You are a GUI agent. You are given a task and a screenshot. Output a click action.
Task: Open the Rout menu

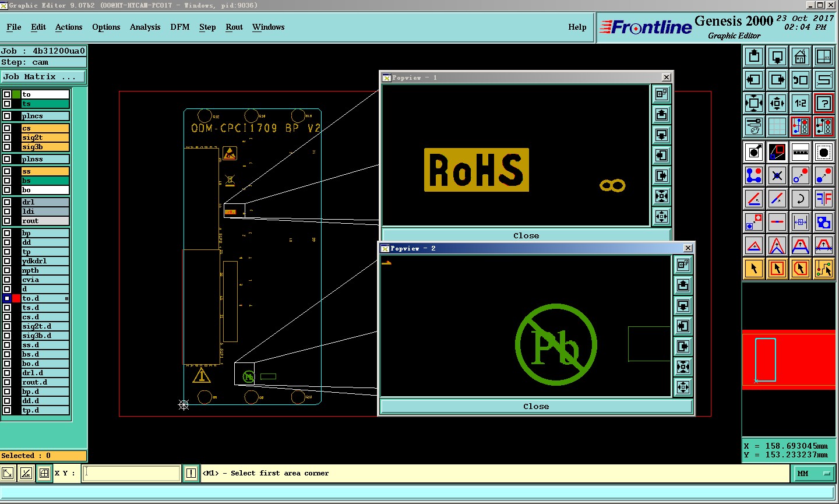point(234,27)
